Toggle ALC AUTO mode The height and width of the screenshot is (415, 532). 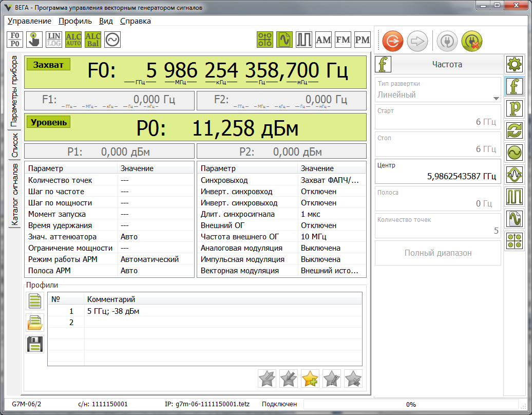[x=73, y=40]
